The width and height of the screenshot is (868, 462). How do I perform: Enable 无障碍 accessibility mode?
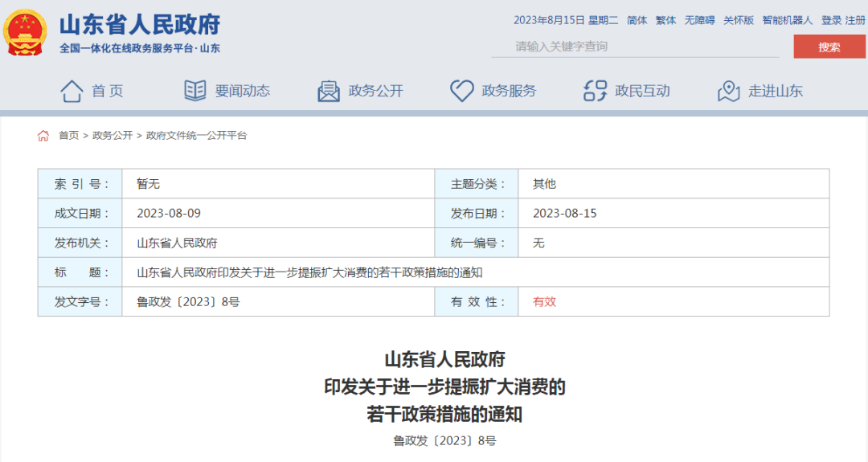pos(699,20)
